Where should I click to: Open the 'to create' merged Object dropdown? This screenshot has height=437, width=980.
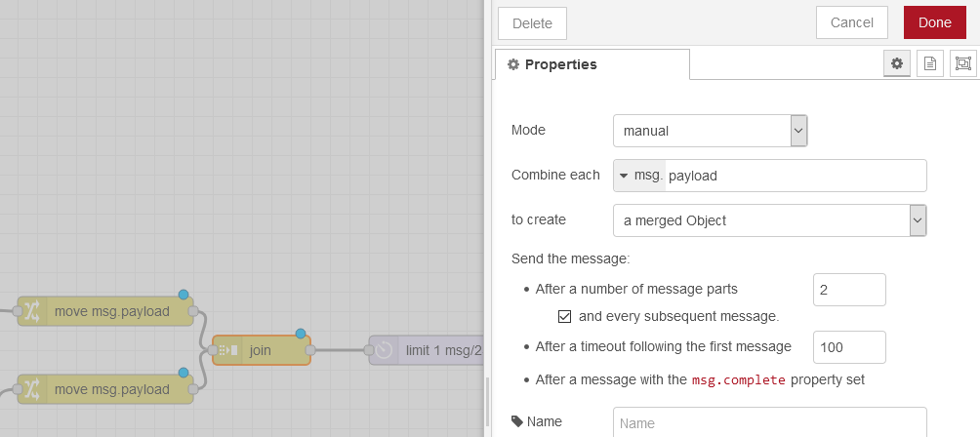pos(769,220)
